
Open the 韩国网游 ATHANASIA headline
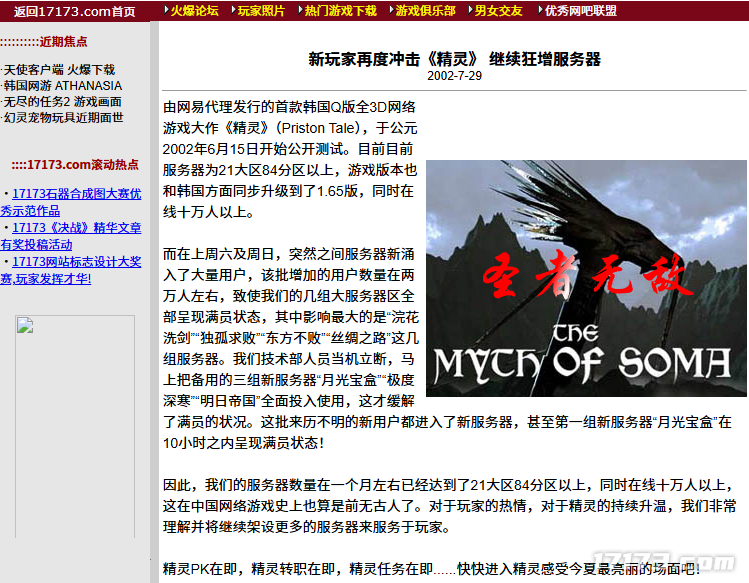tap(62, 86)
